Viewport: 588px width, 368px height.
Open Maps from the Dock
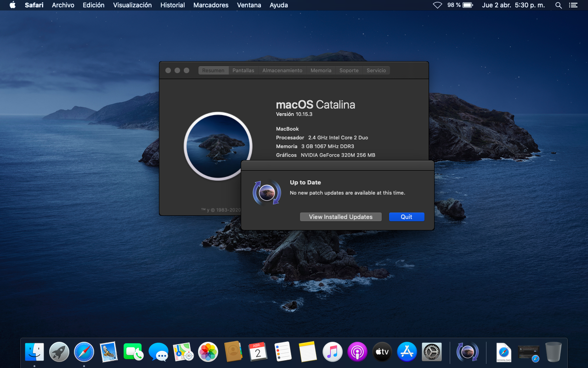183,352
